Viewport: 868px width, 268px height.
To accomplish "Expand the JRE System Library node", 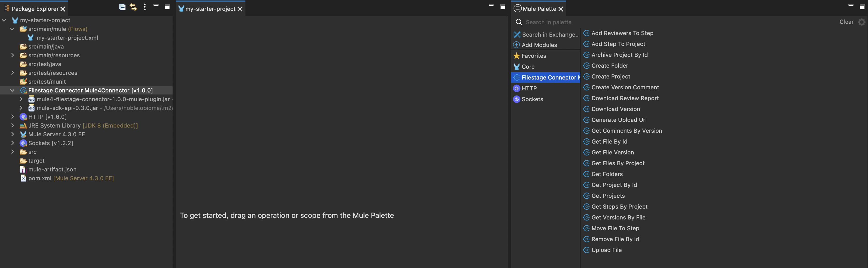I will 12,125.
